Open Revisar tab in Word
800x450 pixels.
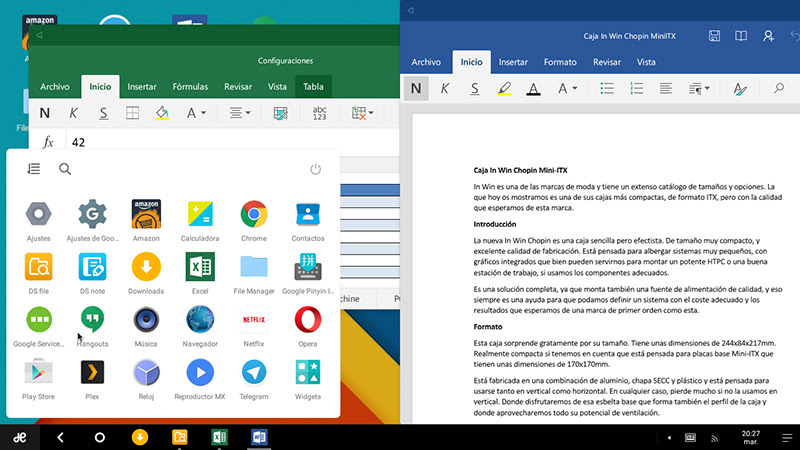tap(607, 62)
